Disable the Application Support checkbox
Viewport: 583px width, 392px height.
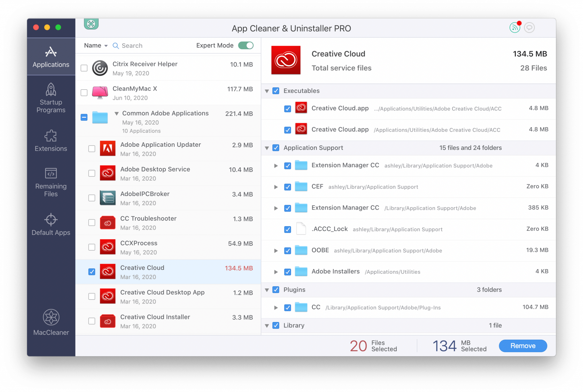point(276,147)
